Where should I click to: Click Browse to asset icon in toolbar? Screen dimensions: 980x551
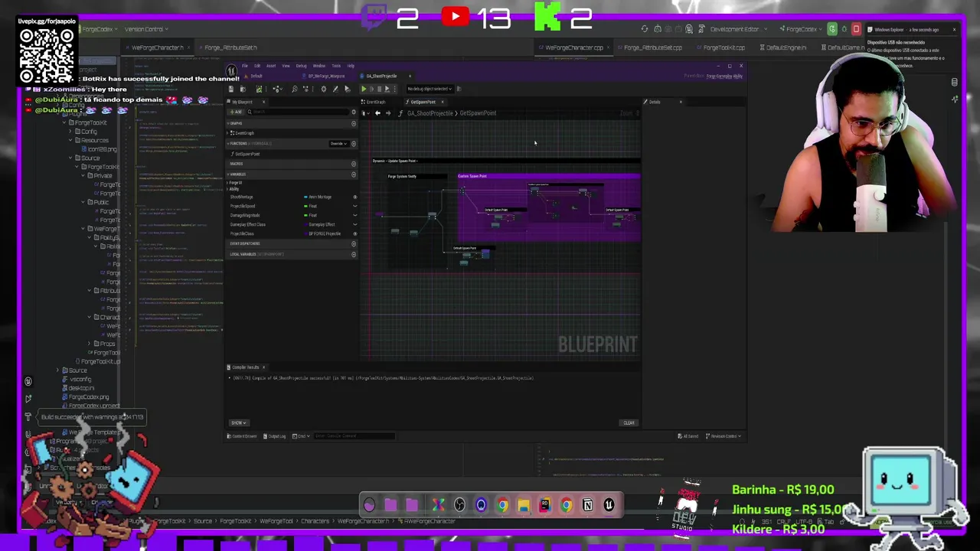[x=243, y=89]
